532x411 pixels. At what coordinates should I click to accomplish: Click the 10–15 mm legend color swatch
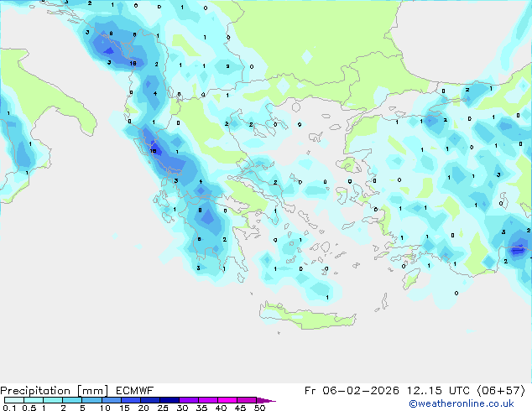point(112,400)
